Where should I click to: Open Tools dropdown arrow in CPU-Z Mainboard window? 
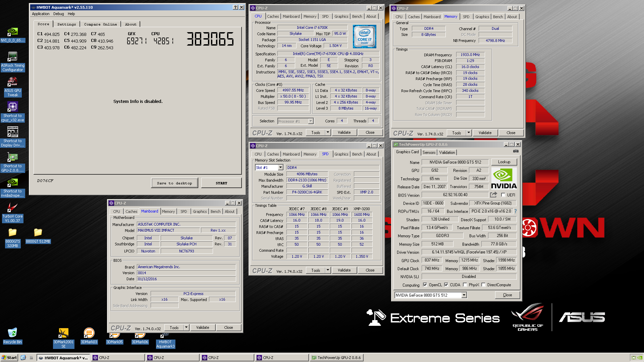coord(186,327)
